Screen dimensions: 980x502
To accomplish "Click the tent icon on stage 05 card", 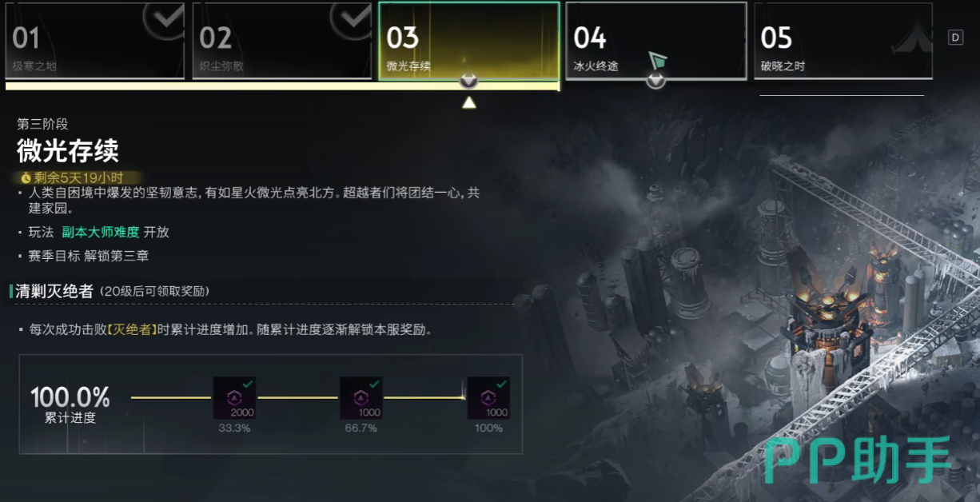I will click(912, 36).
